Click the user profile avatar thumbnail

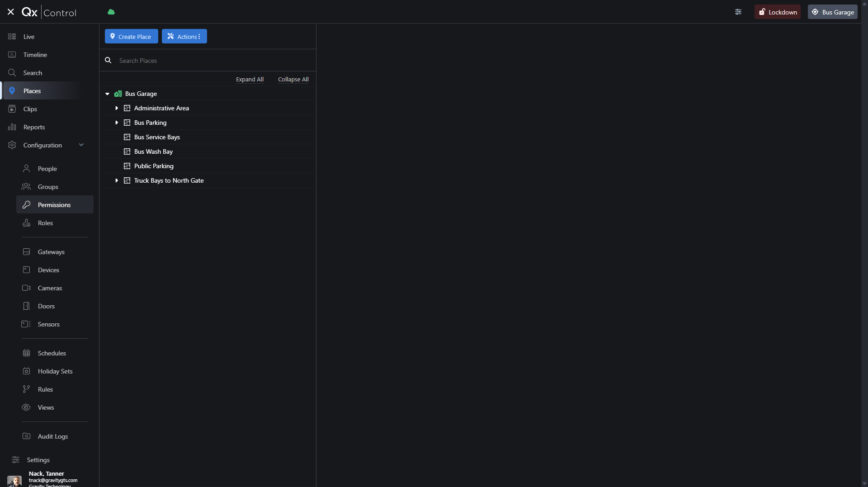(14, 481)
